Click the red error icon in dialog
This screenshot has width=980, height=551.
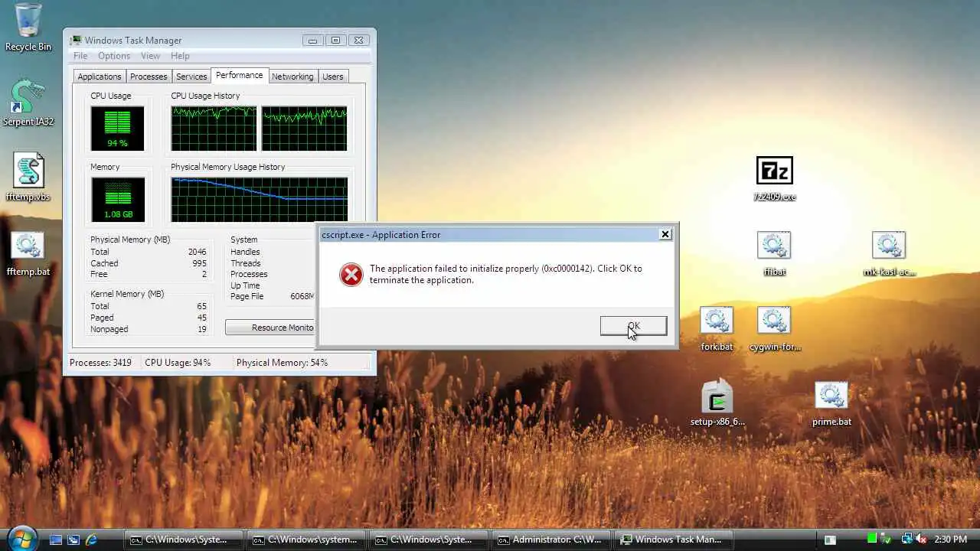[351, 275]
